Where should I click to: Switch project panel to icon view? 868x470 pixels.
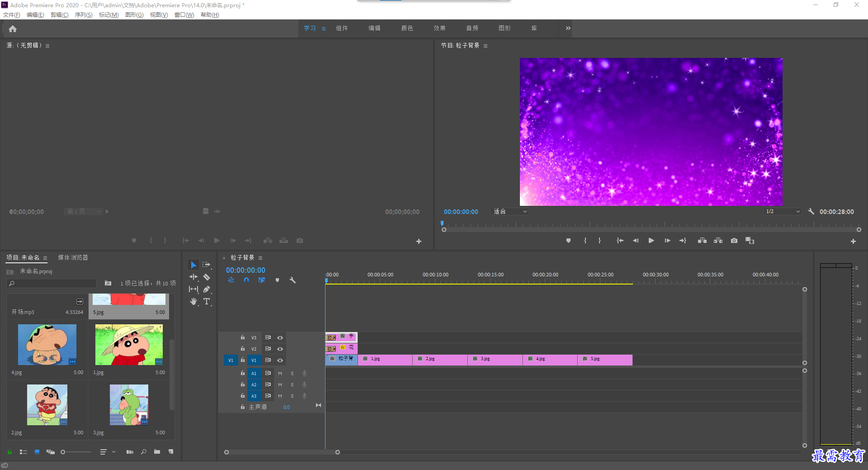[x=37, y=452]
